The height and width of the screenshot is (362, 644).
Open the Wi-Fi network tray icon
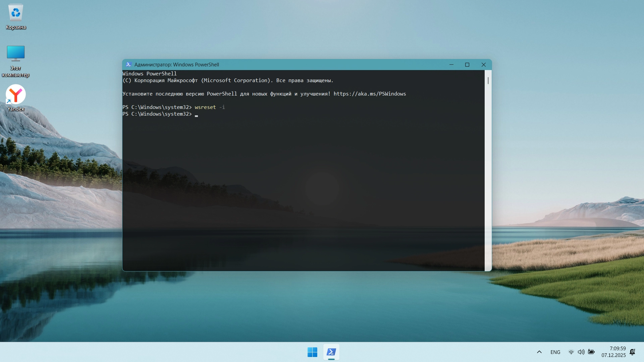pos(571,352)
